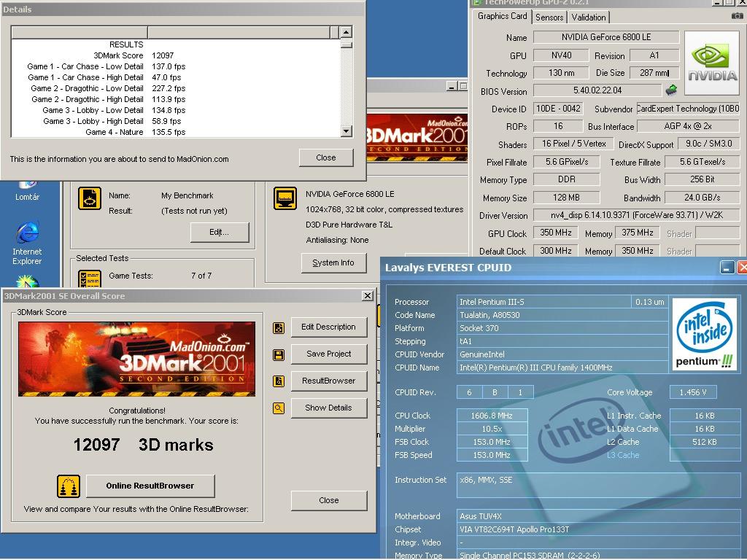The height and width of the screenshot is (560, 747).
Task: Close 3DMark2001 SE Overall Score window
Action: tap(368, 296)
